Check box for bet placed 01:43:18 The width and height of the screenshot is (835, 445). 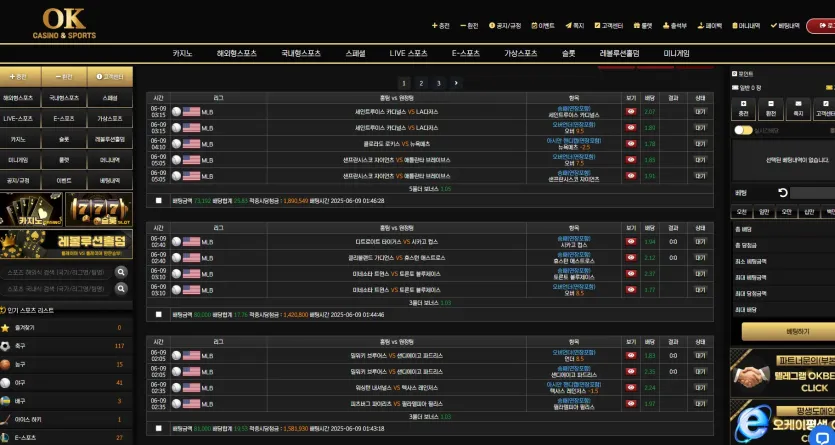pos(158,428)
